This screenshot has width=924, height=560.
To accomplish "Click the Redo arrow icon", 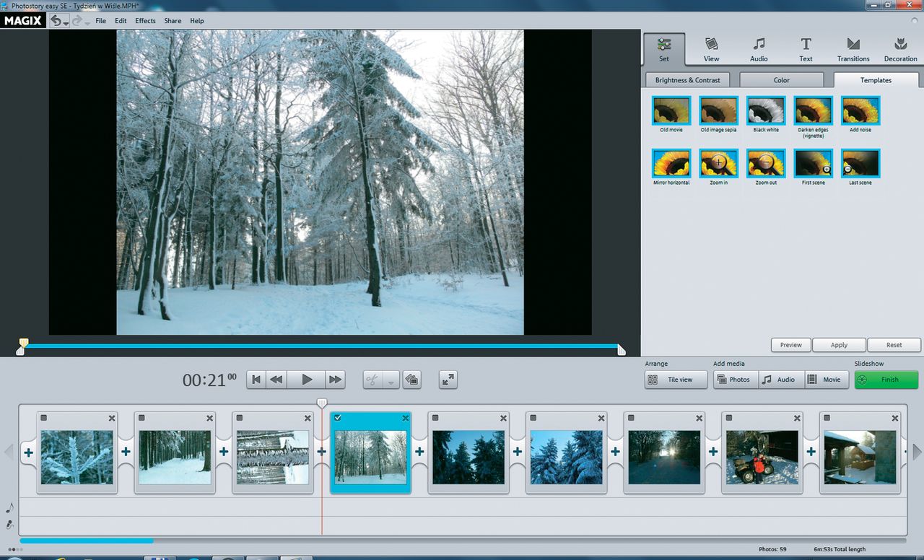I will (x=77, y=21).
